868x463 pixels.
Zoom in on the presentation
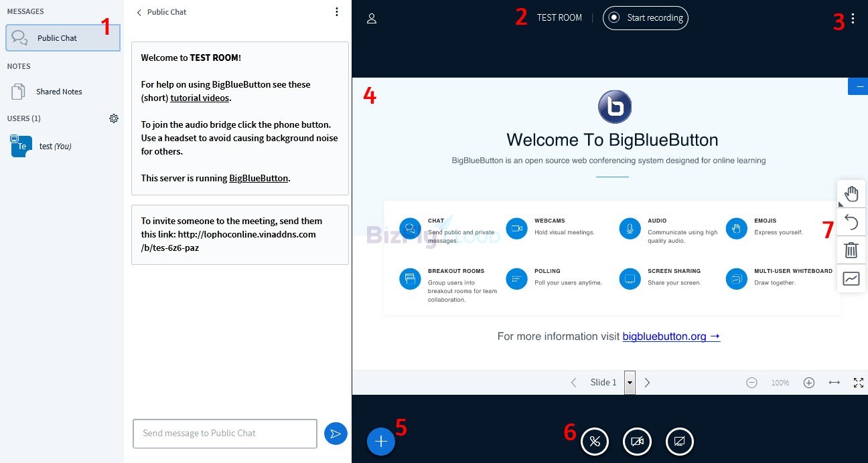point(809,383)
